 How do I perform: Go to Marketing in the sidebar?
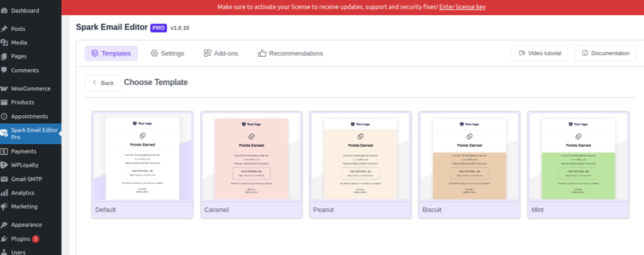pos(25,207)
